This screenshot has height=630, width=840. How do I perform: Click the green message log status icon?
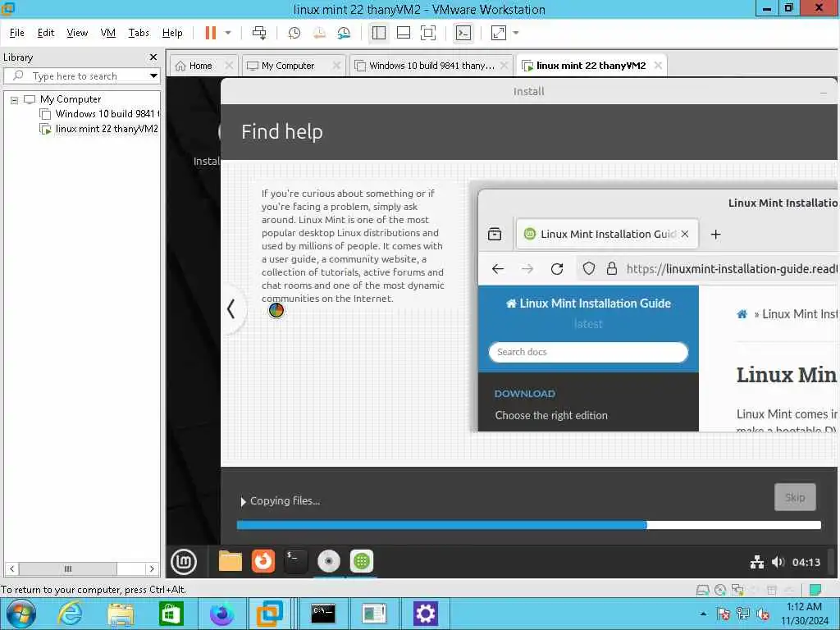(x=815, y=590)
